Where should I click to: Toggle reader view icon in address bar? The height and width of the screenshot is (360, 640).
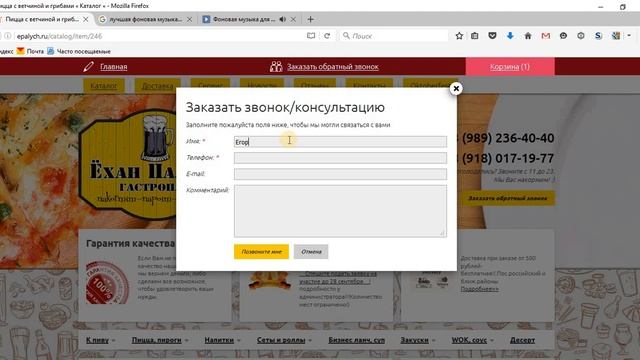tap(311, 36)
